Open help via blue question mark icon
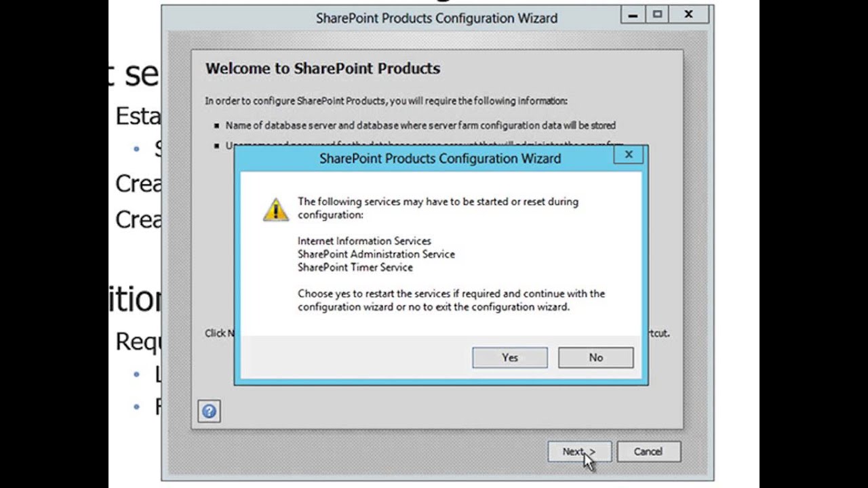This screenshot has width=868, height=488. tap(209, 411)
